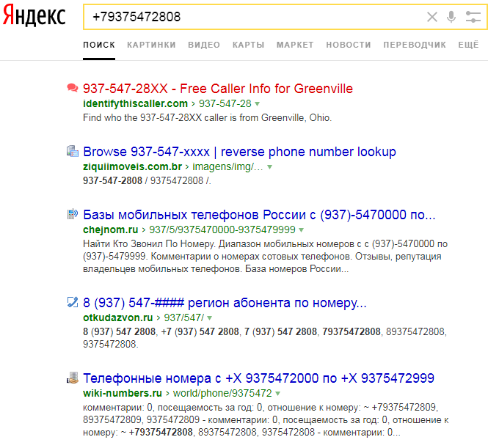
Task: Visit wiki-numbers.ru domain link
Action: [x=123, y=393]
